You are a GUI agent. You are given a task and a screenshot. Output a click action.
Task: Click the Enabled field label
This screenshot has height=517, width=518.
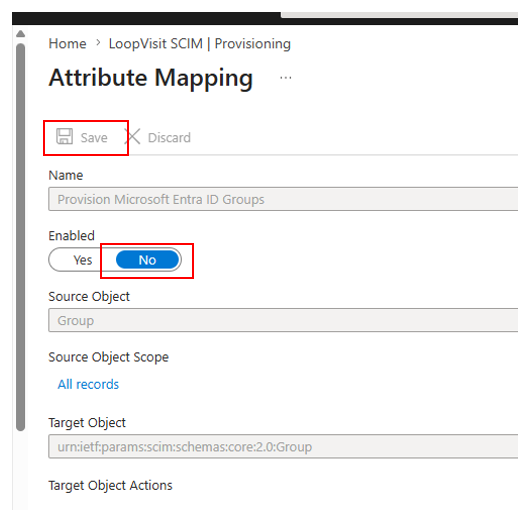[x=72, y=236]
